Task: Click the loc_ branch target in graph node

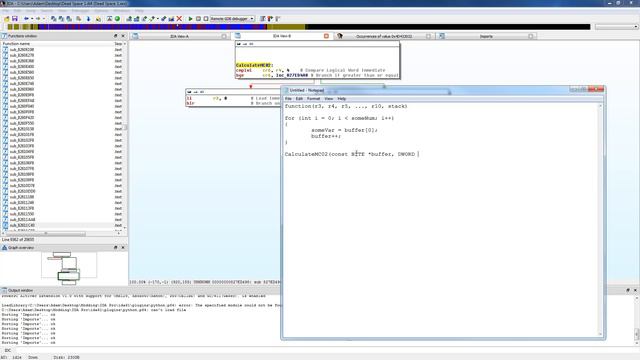Action: coord(292,75)
